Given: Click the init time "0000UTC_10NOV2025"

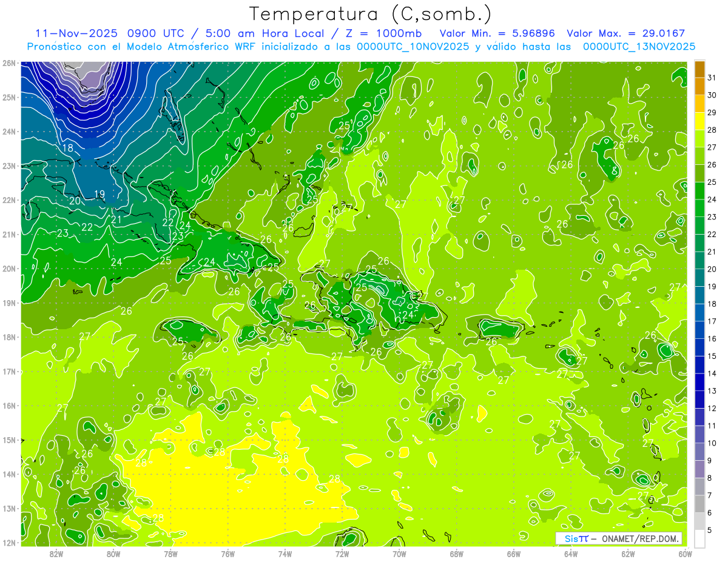Looking at the screenshot, I should [413, 47].
